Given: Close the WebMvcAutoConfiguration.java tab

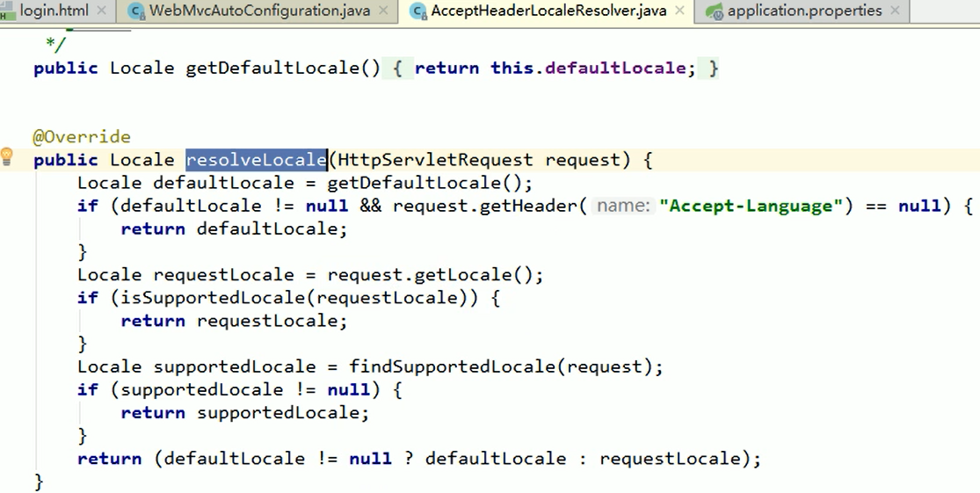Looking at the screenshot, I should (x=384, y=11).
